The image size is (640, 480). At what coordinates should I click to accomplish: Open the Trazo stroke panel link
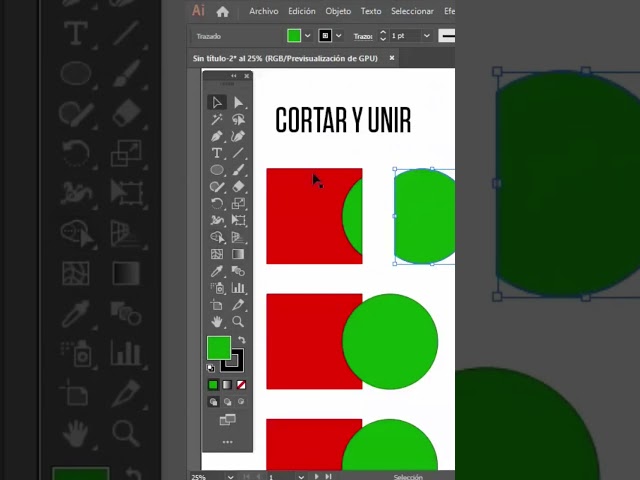pos(363,36)
